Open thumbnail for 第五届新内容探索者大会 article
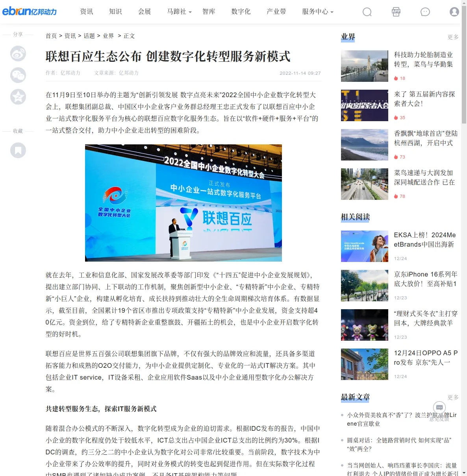The height and width of the screenshot is (476, 467). (365, 105)
